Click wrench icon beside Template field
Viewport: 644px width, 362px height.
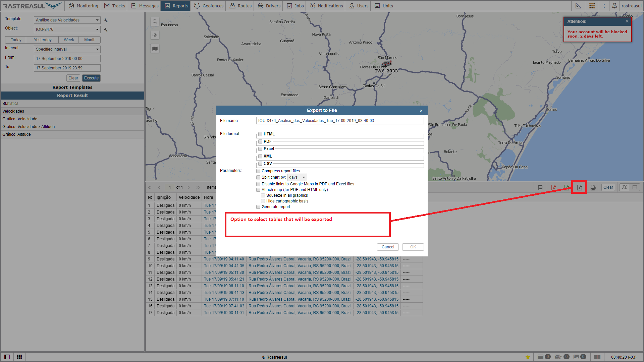[x=106, y=20]
